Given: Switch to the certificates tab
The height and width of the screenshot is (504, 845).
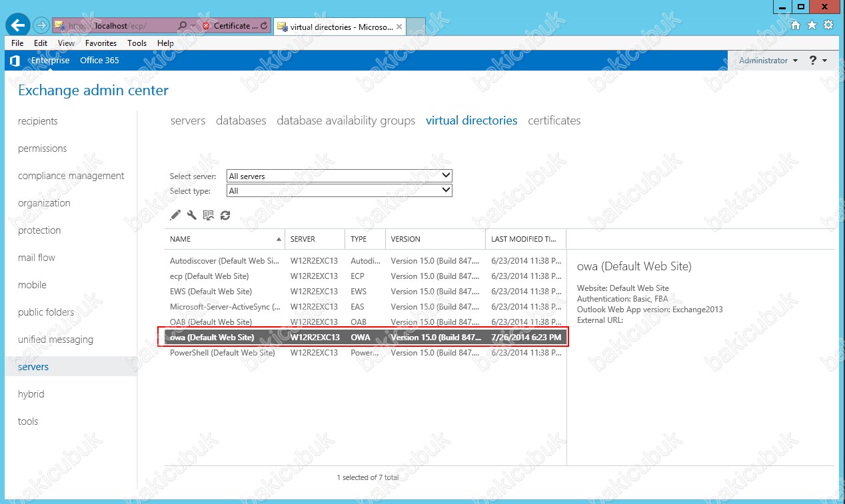Looking at the screenshot, I should [554, 121].
